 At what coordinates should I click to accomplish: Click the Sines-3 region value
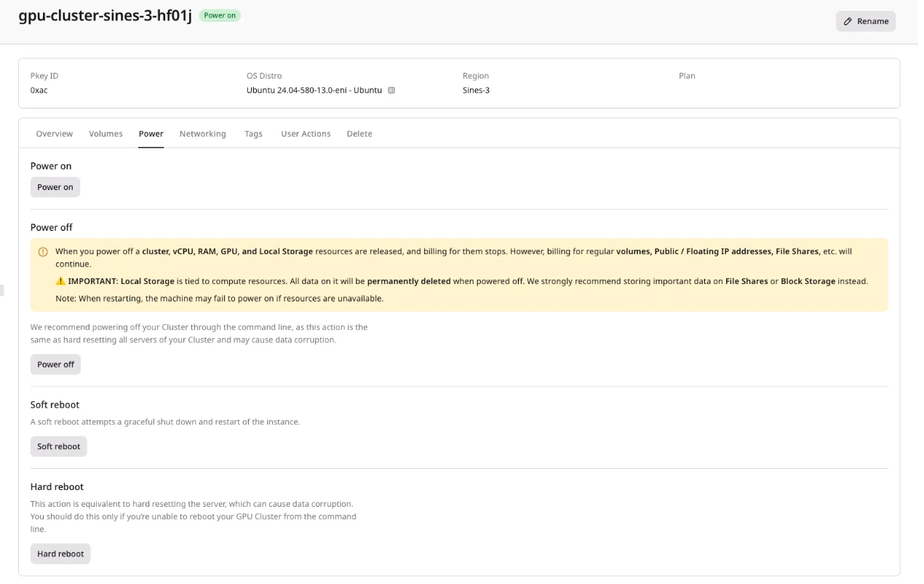pyautogui.click(x=476, y=90)
